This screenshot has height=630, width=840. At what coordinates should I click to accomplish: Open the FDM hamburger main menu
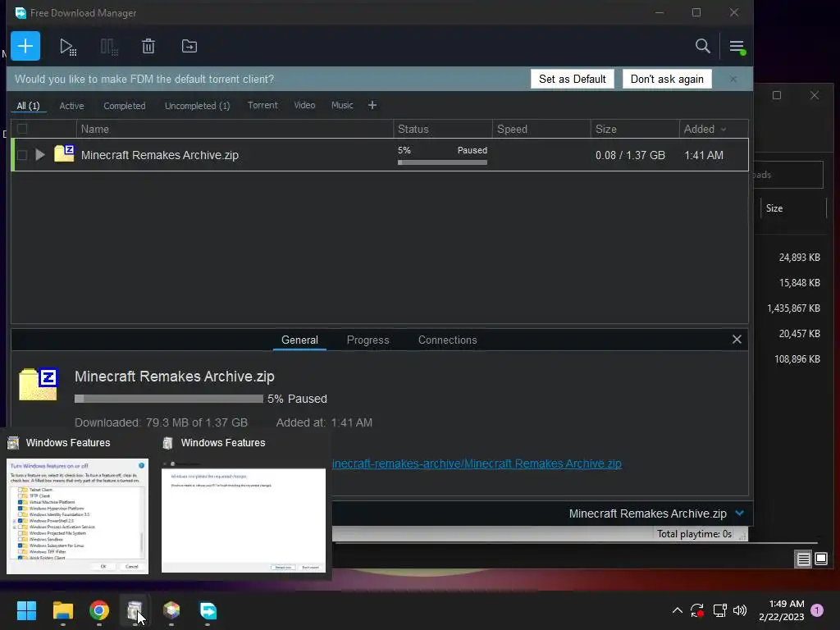pos(737,47)
